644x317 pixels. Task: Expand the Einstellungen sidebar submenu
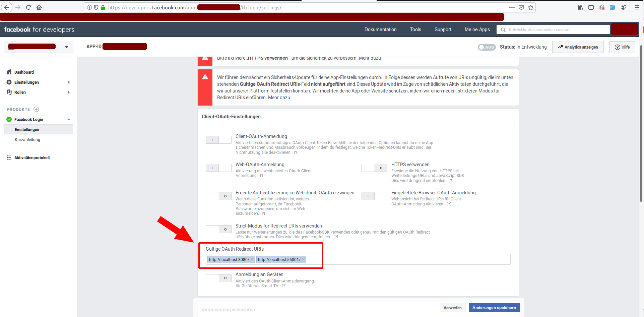pos(69,82)
